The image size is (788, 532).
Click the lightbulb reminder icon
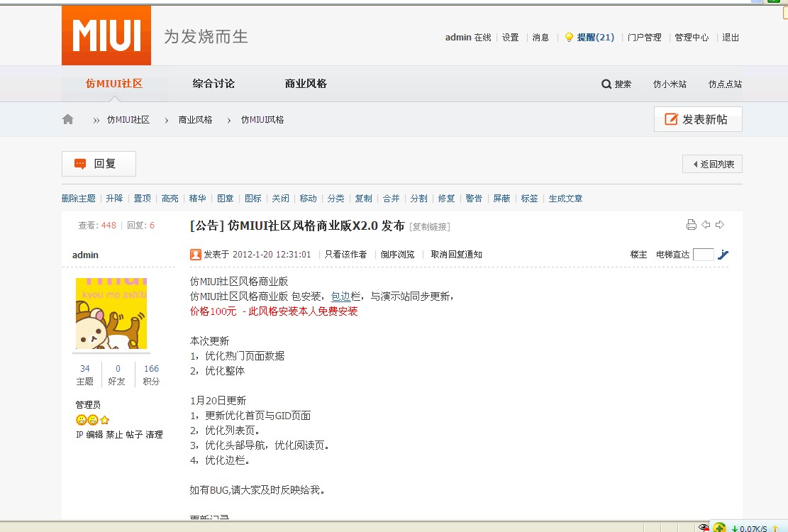point(569,37)
